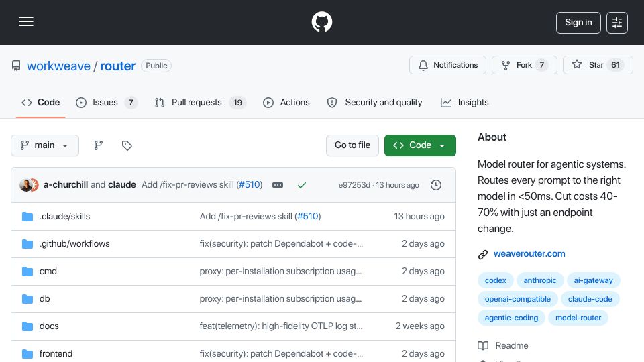The width and height of the screenshot is (644, 362).
Task: Open the claude co-author link
Action: click(122, 185)
